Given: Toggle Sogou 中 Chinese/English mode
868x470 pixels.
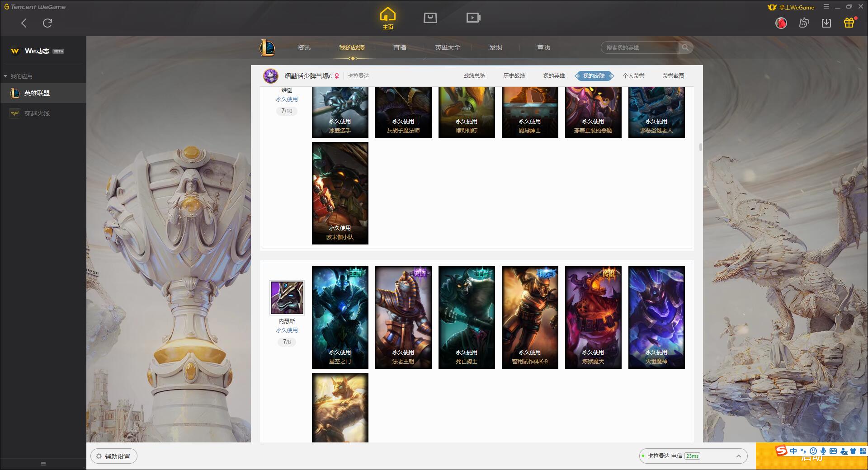Looking at the screenshot, I should coord(793,451).
